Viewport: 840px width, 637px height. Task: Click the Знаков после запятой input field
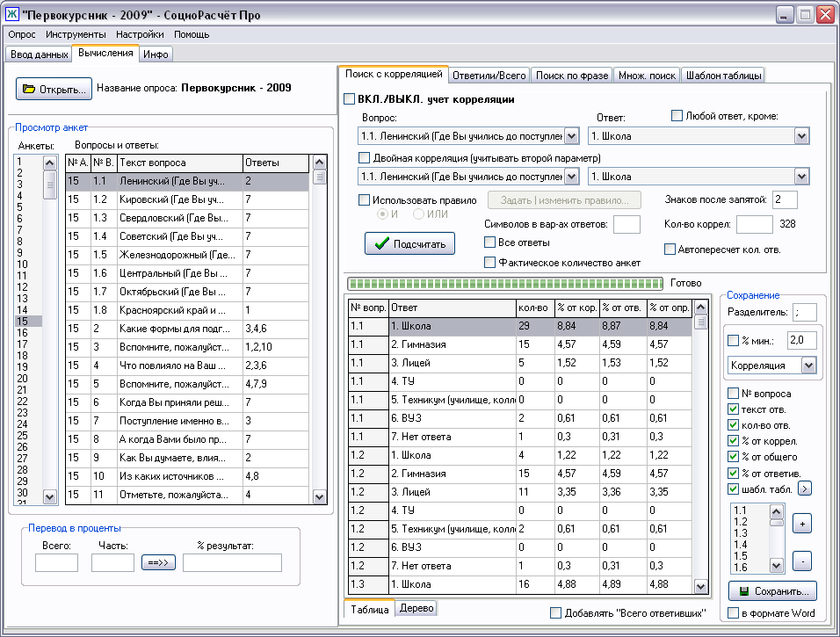(785, 199)
